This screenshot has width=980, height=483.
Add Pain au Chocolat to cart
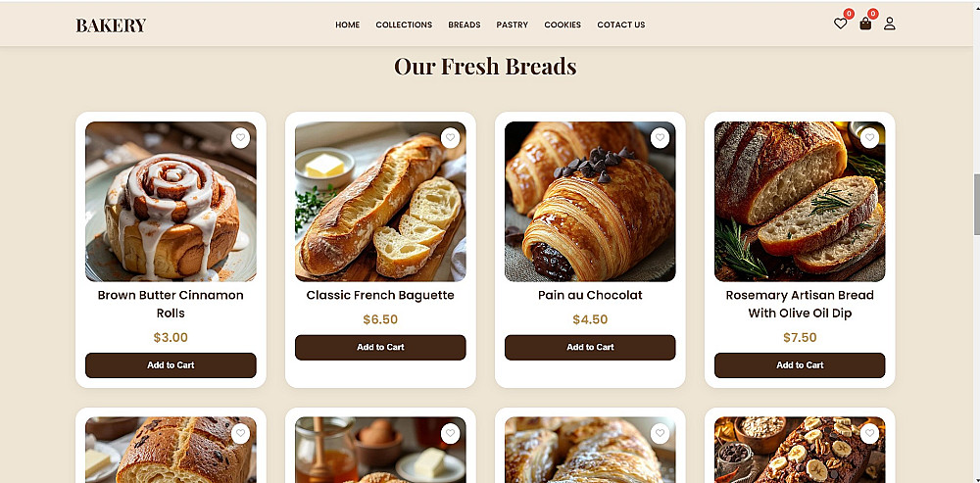coord(590,348)
